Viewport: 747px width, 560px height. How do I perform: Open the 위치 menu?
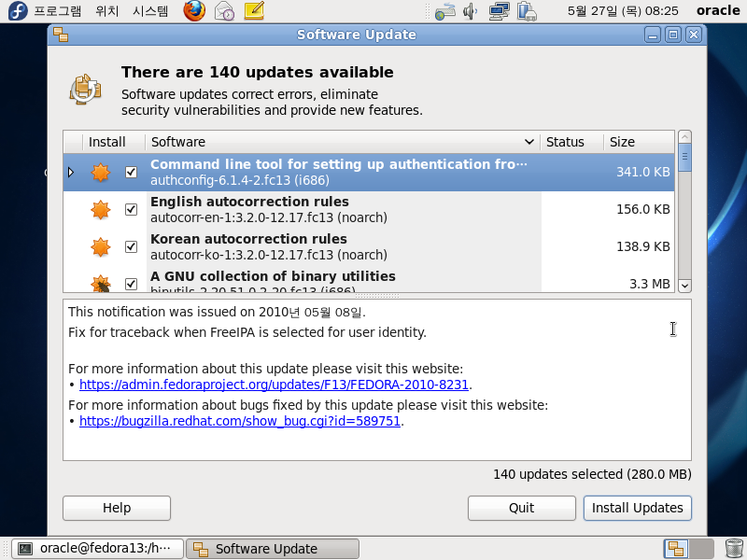coord(106,10)
